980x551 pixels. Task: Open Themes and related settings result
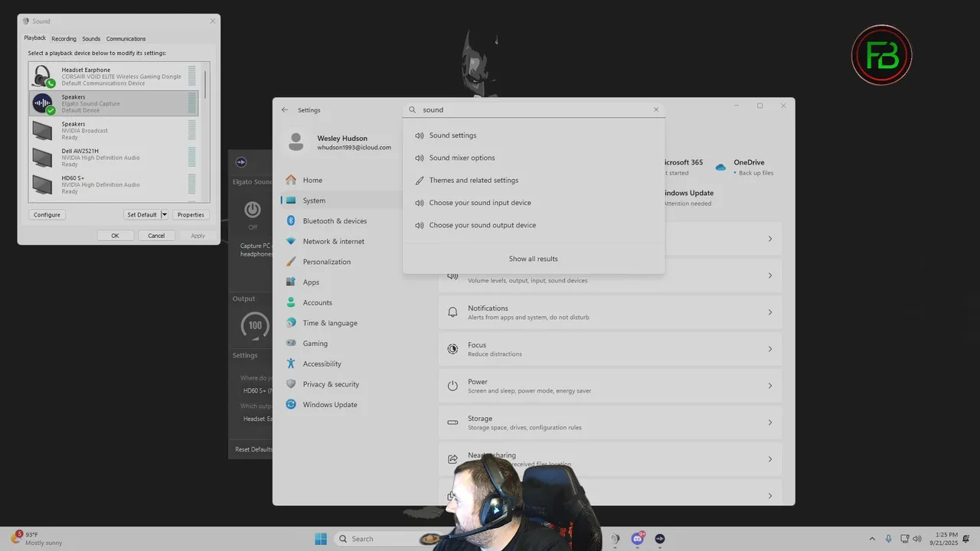click(534, 181)
